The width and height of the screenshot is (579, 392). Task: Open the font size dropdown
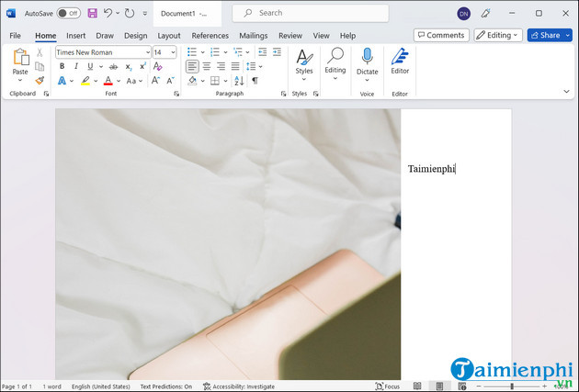173,52
